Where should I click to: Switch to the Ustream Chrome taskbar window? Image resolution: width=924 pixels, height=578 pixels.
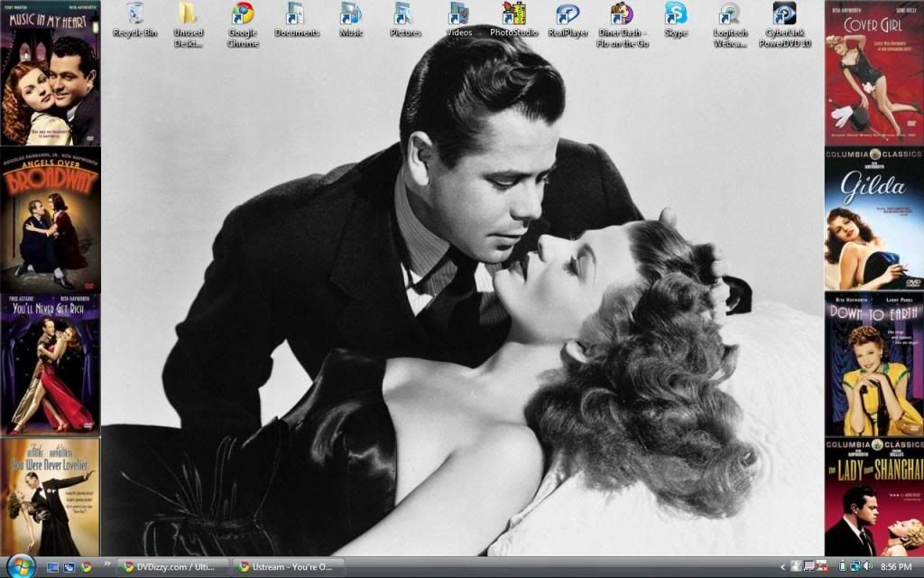pyautogui.click(x=287, y=567)
